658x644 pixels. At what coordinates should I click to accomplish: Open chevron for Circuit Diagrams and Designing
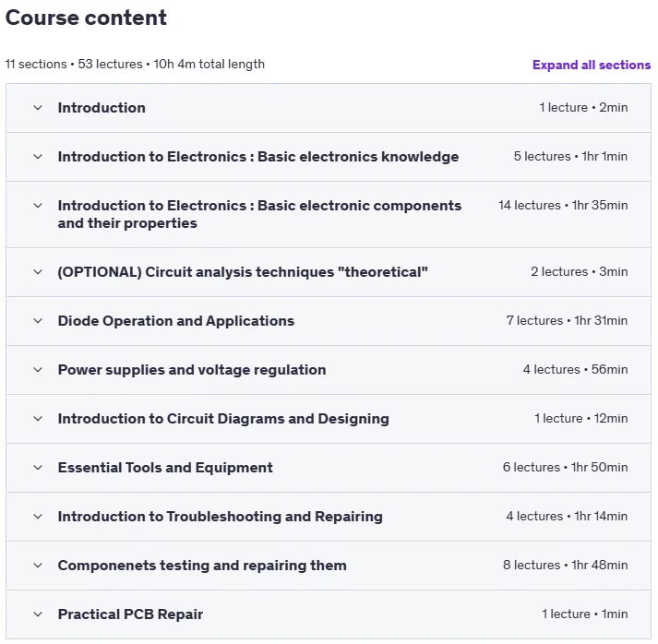tap(38, 419)
